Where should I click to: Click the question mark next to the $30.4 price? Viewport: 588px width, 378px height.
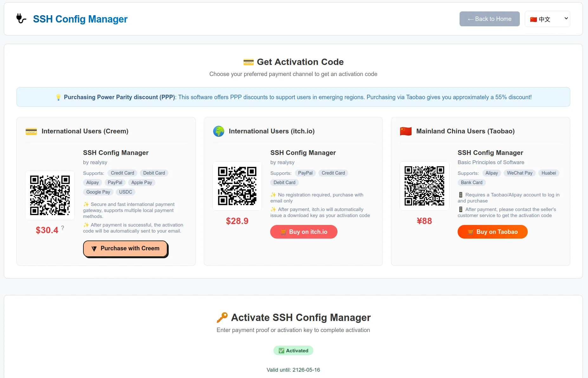[63, 228]
